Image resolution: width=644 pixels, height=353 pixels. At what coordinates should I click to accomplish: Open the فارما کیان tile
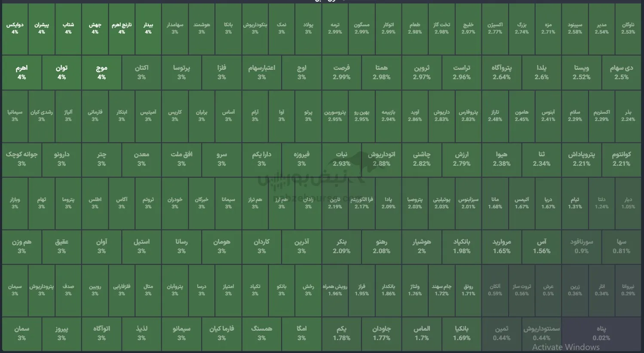pos(221,334)
